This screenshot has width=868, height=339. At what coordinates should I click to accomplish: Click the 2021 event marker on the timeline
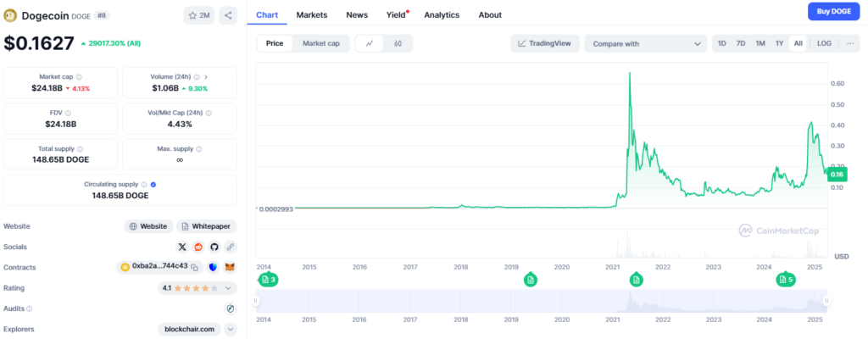(x=636, y=280)
